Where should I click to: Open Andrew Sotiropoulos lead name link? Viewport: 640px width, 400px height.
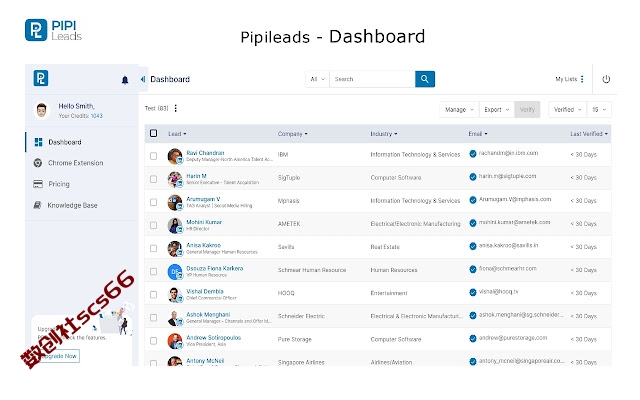point(213,338)
